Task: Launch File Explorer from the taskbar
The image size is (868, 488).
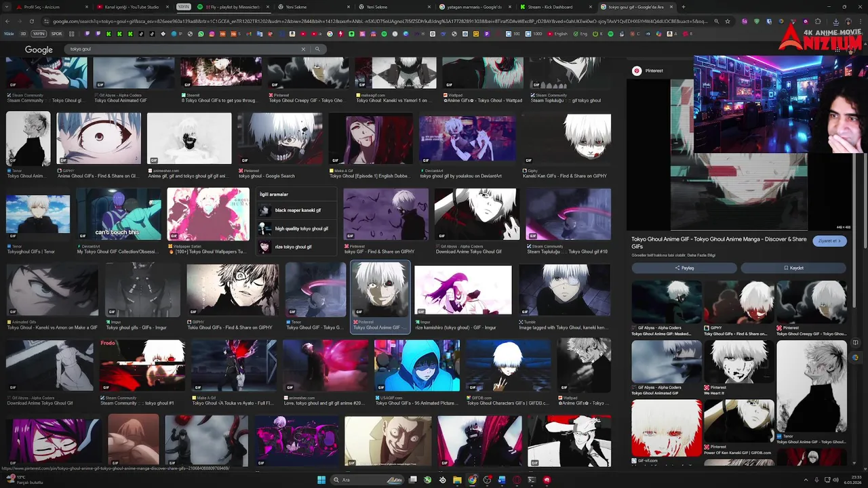Action: click(x=457, y=480)
